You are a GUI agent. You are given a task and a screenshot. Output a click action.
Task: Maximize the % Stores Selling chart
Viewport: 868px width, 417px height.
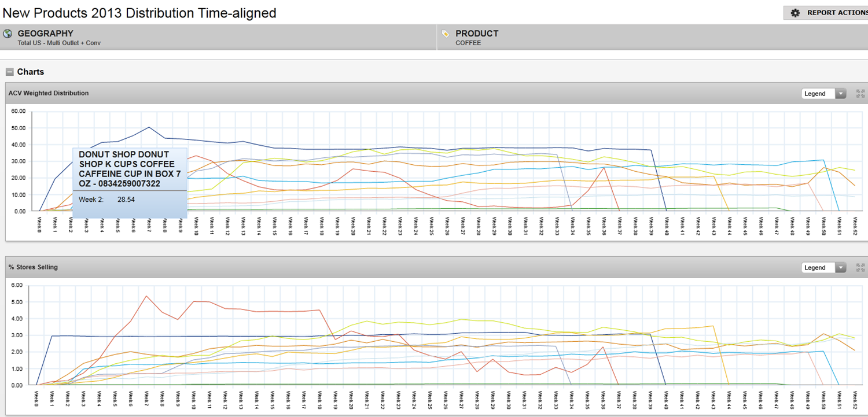(860, 267)
